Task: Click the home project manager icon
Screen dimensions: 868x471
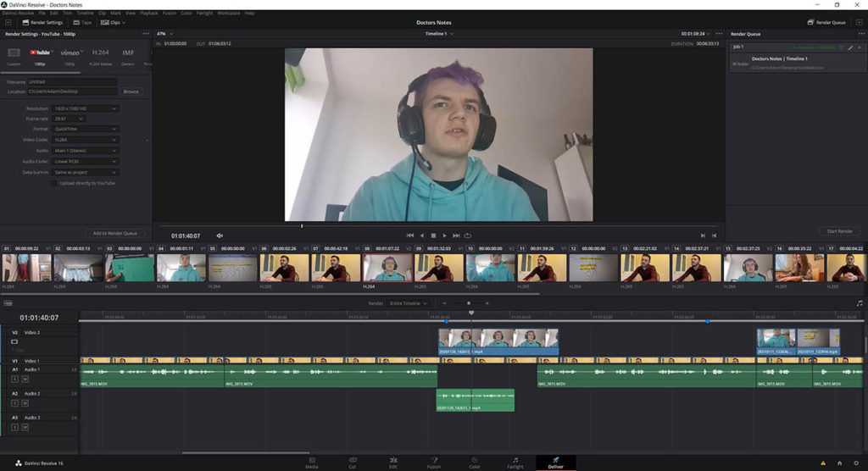Action: coord(839,463)
